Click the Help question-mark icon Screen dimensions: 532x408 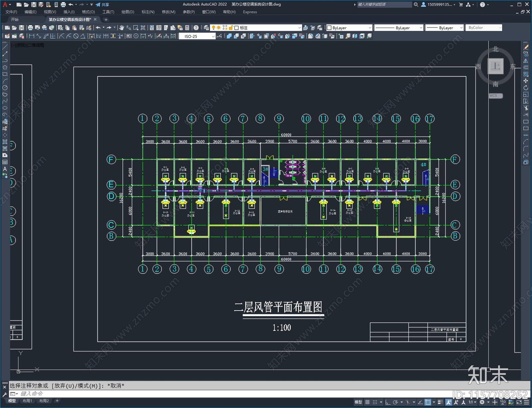click(196, 28)
